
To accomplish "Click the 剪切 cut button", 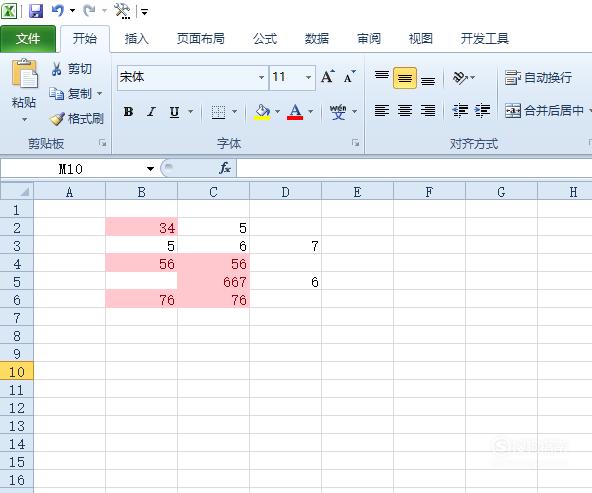I will [x=72, y=69].
